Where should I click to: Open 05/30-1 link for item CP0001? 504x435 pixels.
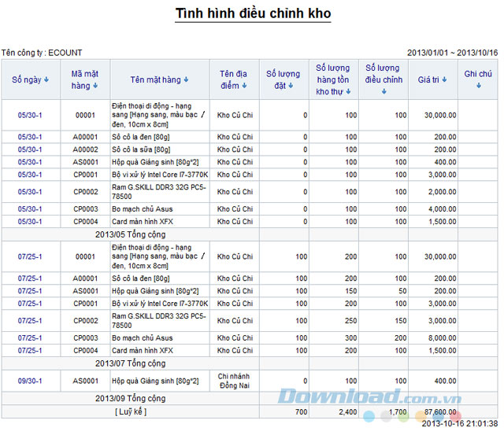[x=30, y=175]
